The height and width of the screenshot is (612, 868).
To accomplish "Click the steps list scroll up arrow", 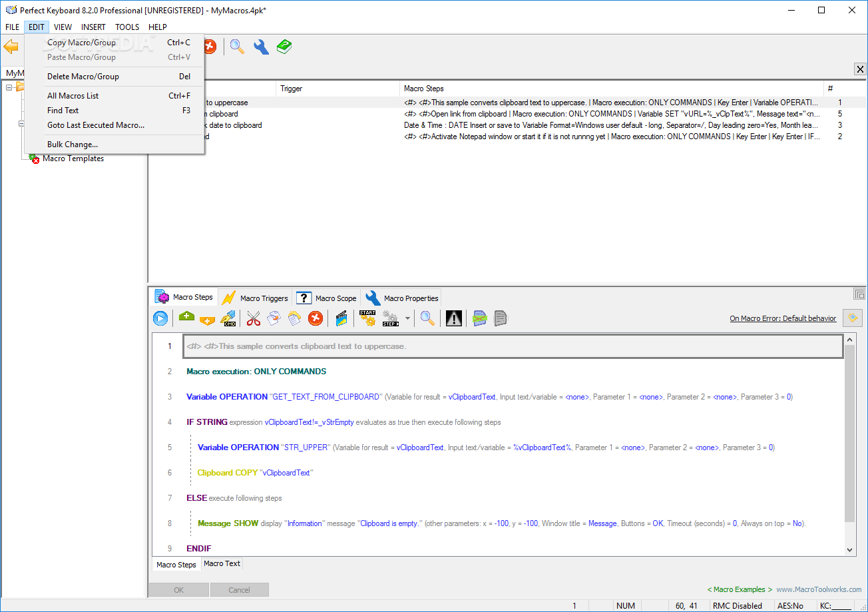I will 850,340.
